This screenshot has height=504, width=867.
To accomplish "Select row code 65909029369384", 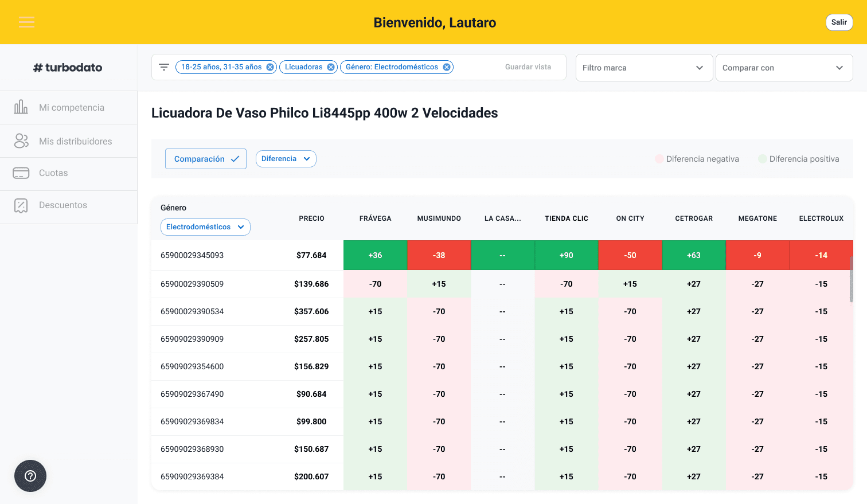I will coord(192,476).
